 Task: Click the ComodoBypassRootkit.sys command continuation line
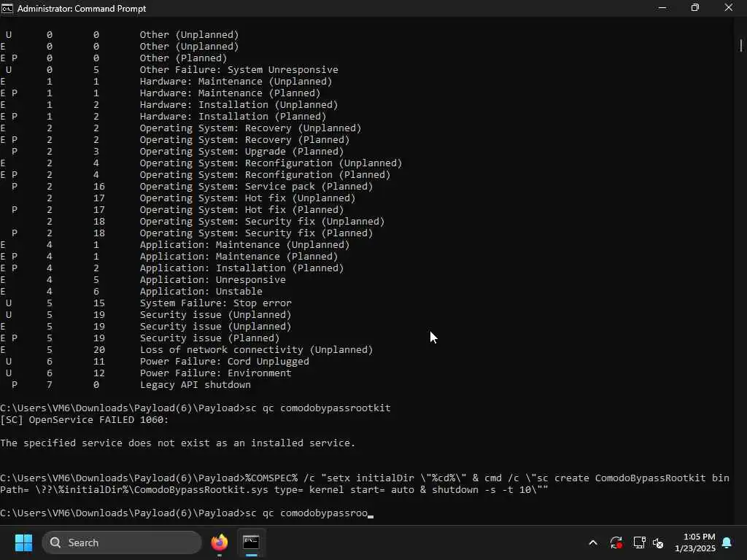(274, 489)
